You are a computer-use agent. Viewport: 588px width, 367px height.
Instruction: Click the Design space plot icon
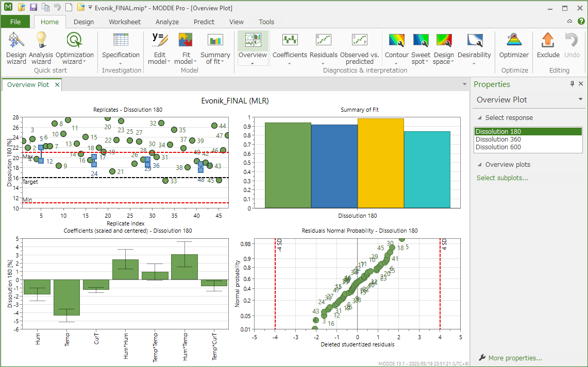tap(444, 40)
